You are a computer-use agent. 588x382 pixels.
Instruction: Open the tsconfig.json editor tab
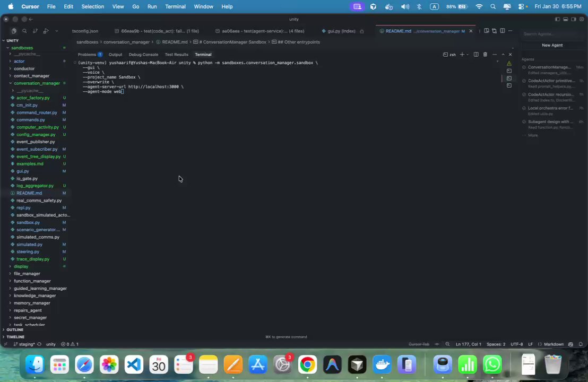[x=85, y=31]
